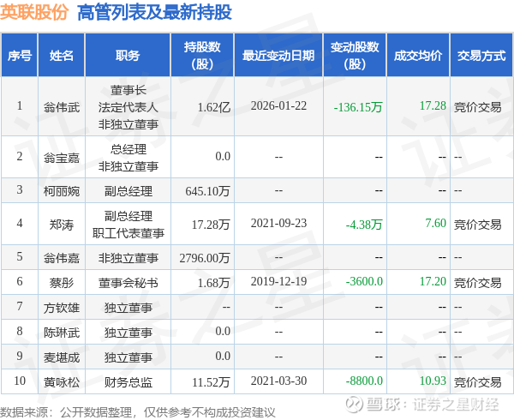This screenshot has height=420, width=514.
Task: Click the 职工代表董事 position text
Action: 128,233
